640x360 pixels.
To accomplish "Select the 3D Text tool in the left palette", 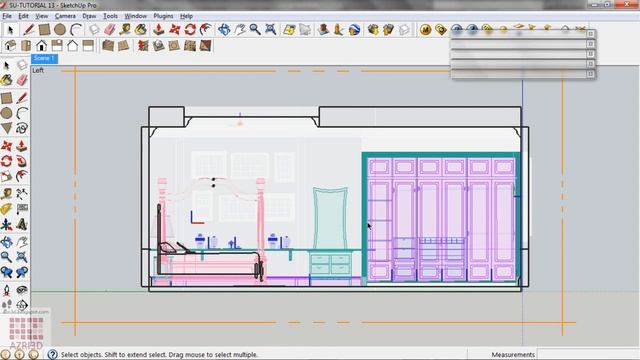I will pyautogui.click(x=22, y=224).
